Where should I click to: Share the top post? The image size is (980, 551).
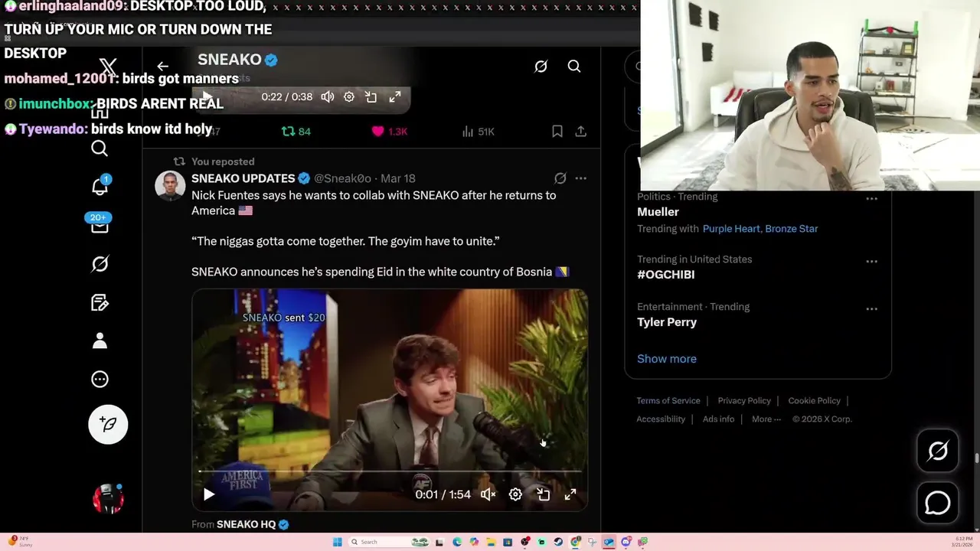[581, 132]
